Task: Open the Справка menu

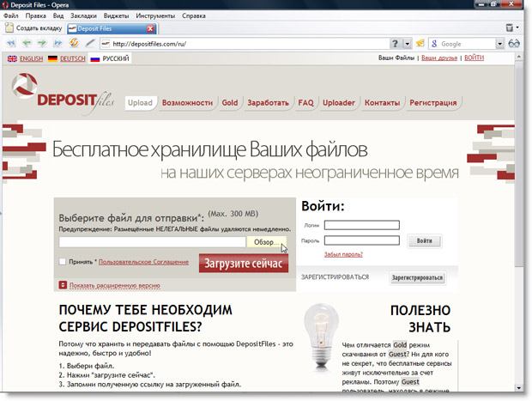Action: pyautogui.click(x=194, y=15)
